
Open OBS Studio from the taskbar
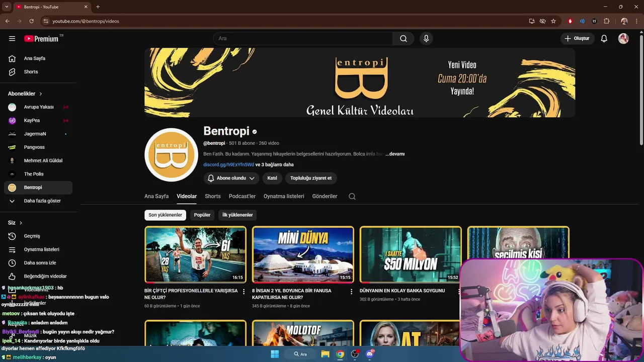(x=355, y=354)
